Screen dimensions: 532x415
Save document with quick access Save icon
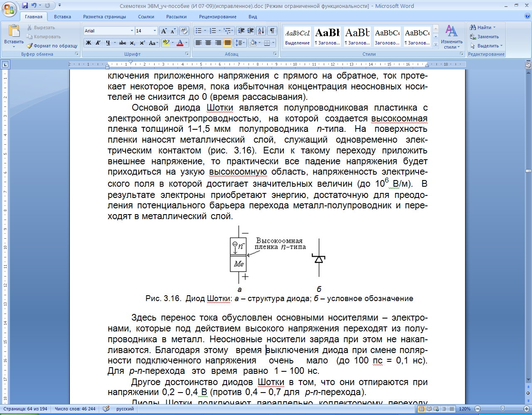click(x=25, y=6)
